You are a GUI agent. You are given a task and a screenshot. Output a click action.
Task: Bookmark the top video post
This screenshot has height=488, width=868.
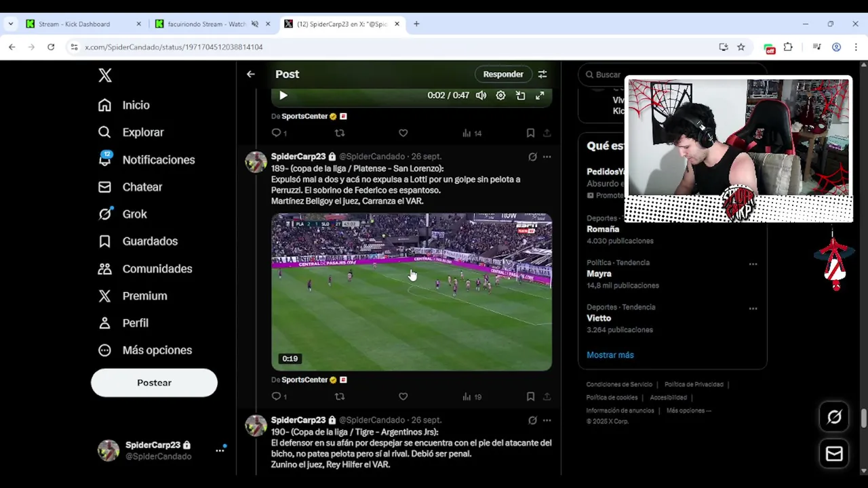(x=530, y=134)
